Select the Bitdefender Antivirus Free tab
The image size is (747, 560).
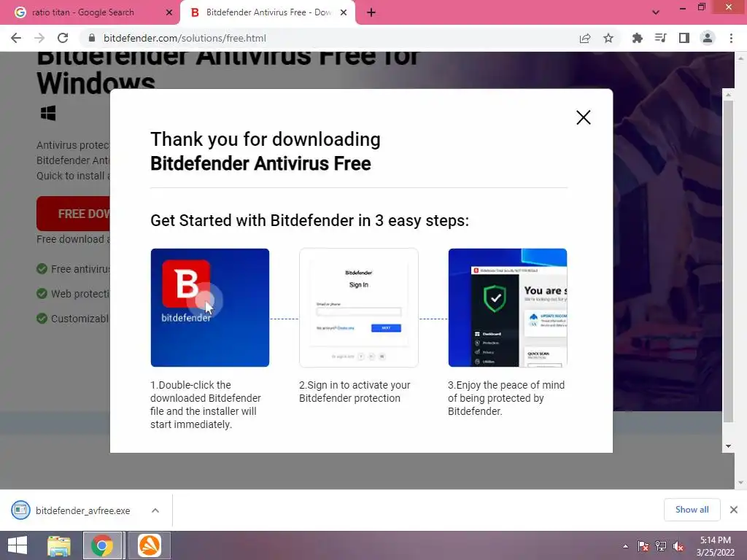click(x=268, y=12)
